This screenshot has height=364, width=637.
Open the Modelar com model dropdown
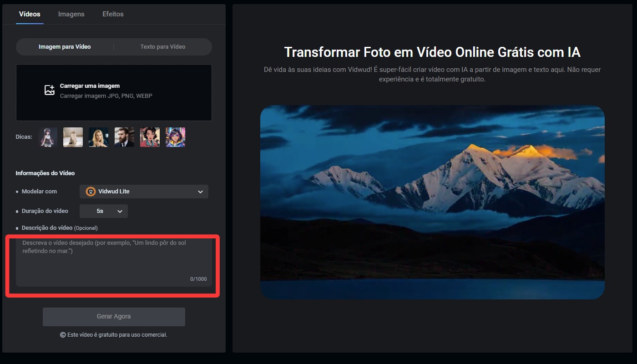144,192
